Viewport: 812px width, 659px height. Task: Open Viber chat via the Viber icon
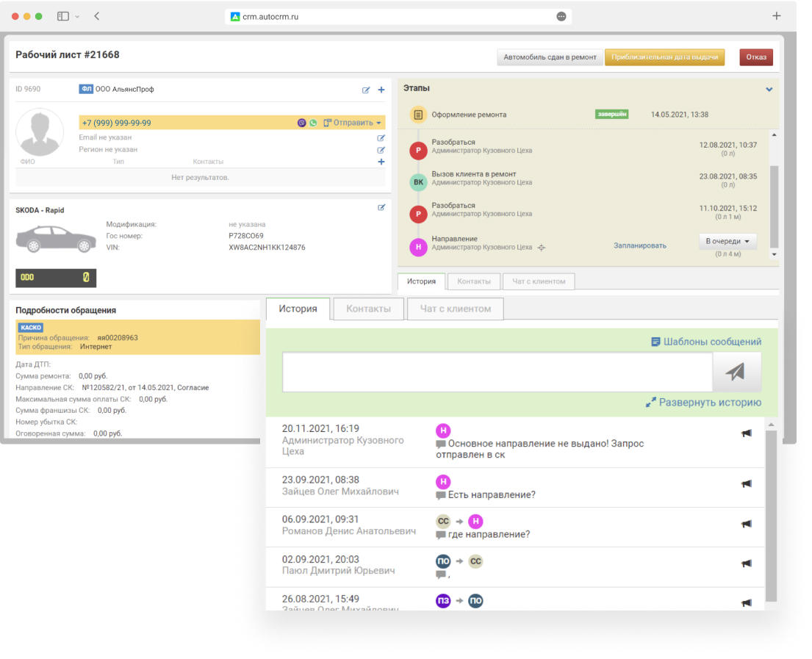pyautogui.click(x=302, y=123)
